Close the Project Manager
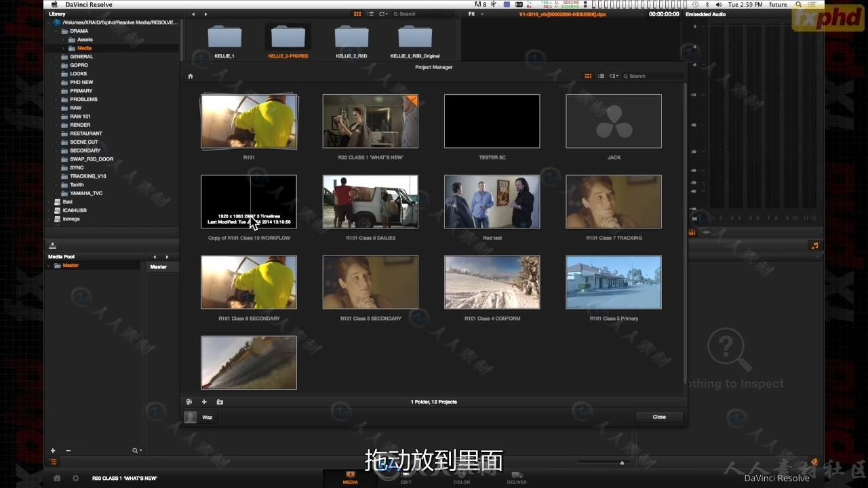The image size is (868, 488). [x=659, y=417]
